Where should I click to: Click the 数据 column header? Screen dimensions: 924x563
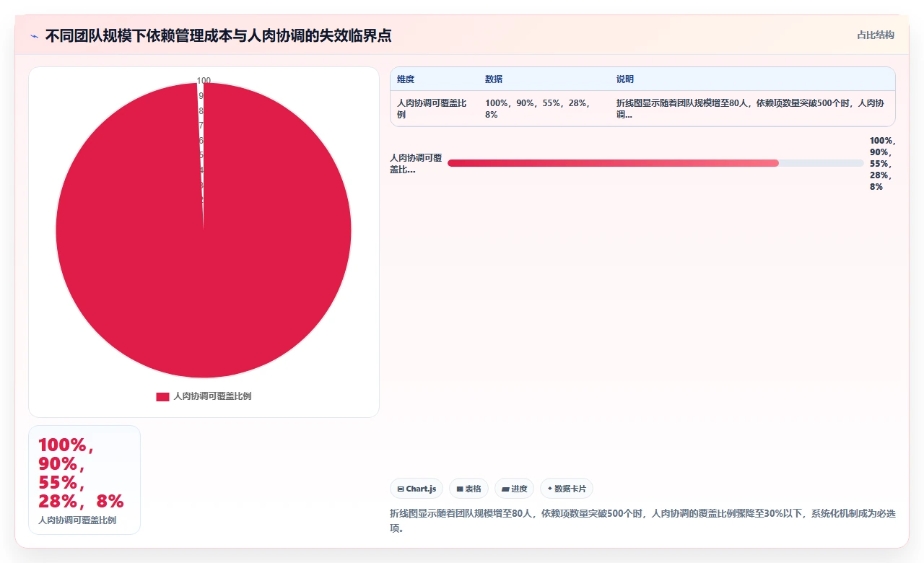point(494,79)
